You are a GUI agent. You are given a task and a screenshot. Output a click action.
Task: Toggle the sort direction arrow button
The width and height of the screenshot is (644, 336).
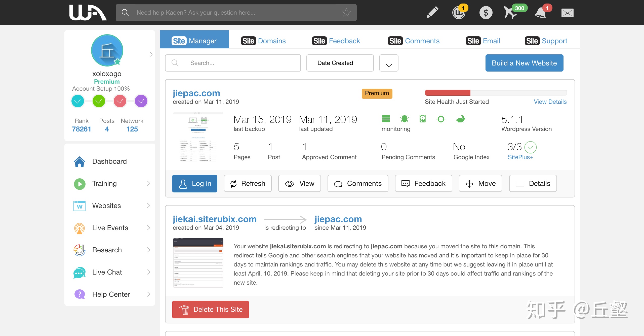point(389,63)
